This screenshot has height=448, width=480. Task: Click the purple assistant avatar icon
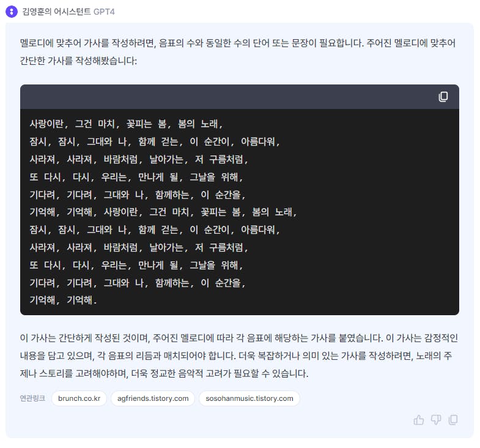tap(12, 12)
